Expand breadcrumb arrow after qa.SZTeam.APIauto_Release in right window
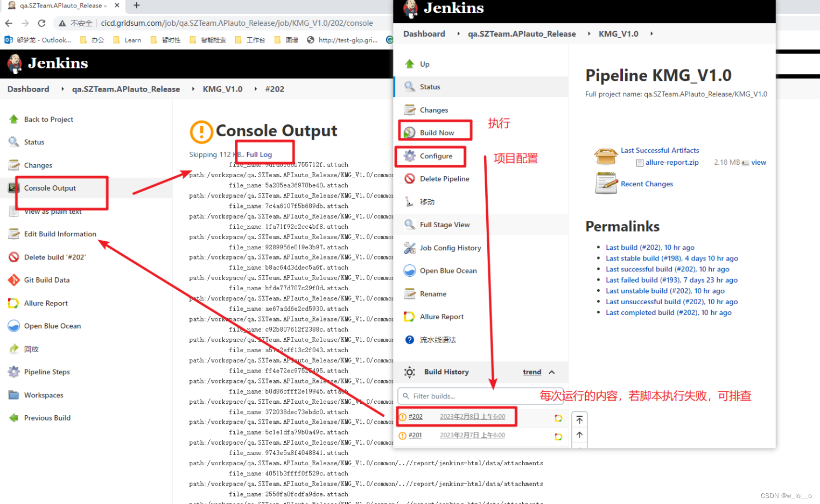The height and width of the screenshot is (504, 820). [589, 33]
